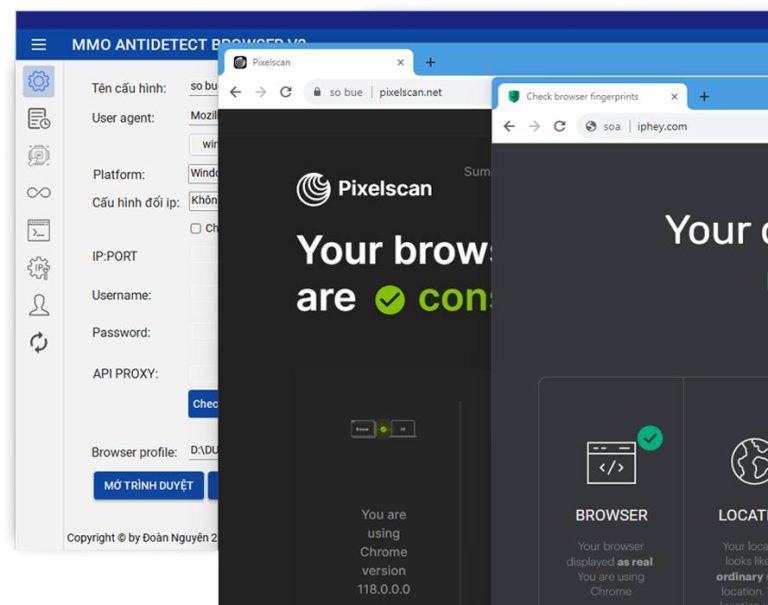Reload the pixelscan.net page
This screenshot has width=768, height=605.
pos(286,92)
